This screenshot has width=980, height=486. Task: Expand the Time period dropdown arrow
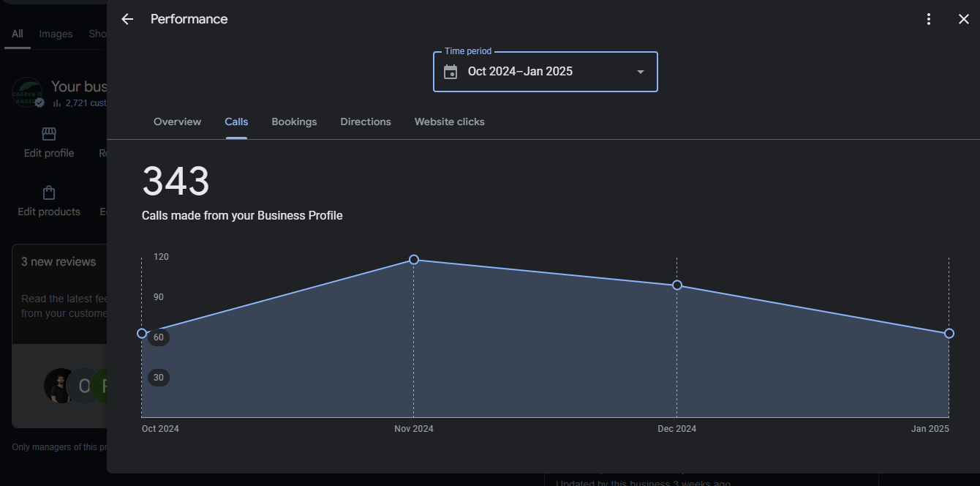641,72
